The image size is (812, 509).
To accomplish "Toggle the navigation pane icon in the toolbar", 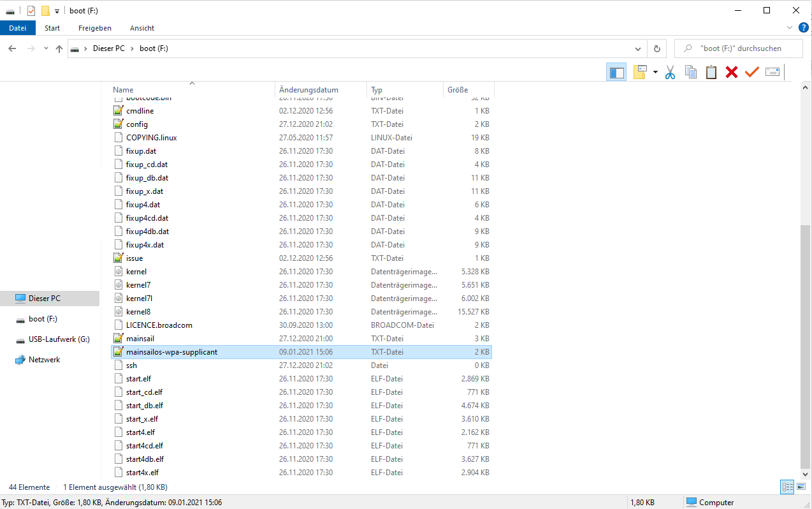I will click(x=616, y=72).
